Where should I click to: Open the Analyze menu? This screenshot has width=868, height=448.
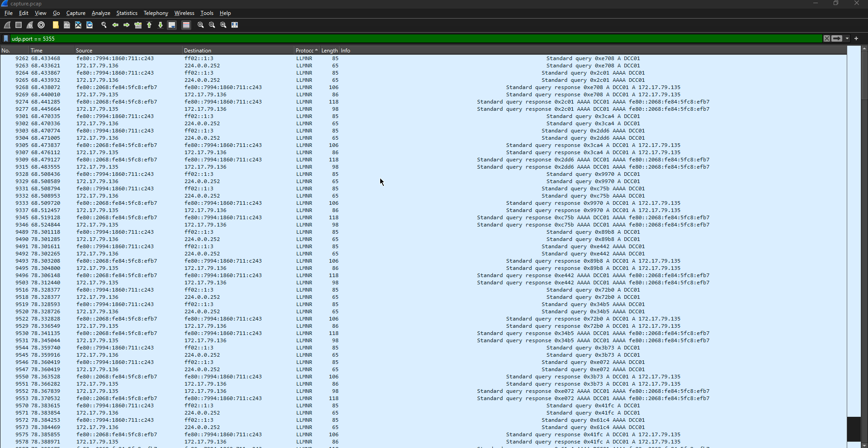click(101, 13)
